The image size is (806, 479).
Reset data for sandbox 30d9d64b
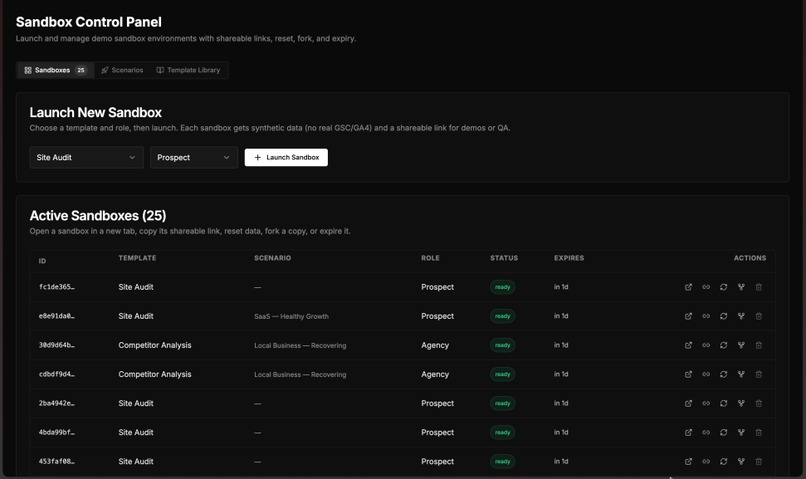723,345
